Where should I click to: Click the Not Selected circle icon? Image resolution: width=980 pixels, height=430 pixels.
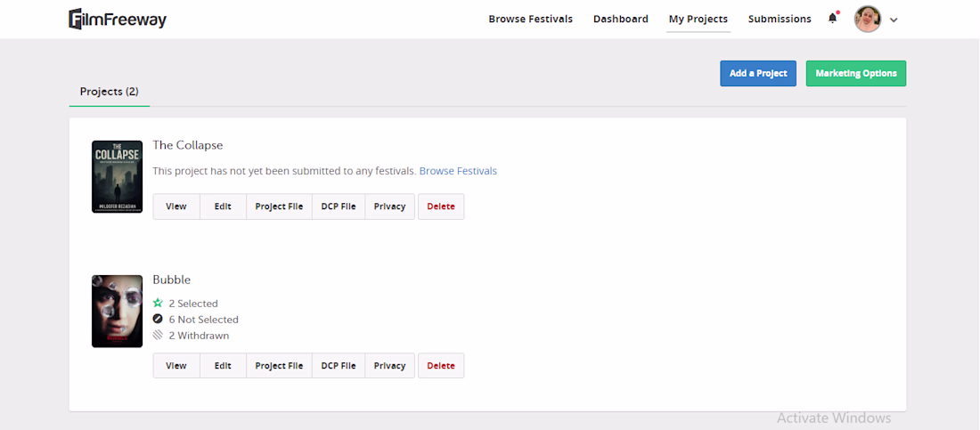click(158, 320)
